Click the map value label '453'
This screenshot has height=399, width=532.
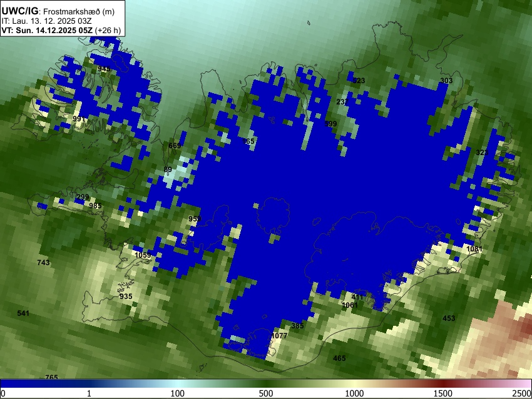click(449, 318)
